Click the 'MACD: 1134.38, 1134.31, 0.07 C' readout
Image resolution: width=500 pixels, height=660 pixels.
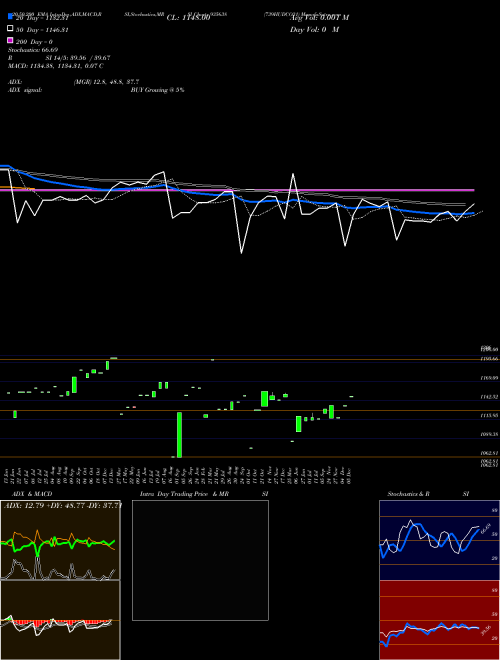[56, 66]
